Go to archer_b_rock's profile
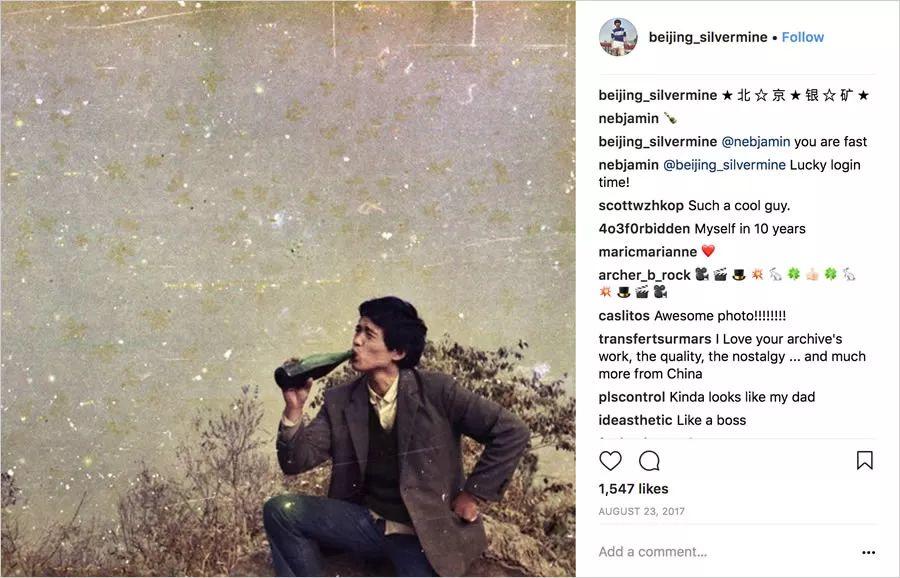The image size is (900, 578). (645, 275)
